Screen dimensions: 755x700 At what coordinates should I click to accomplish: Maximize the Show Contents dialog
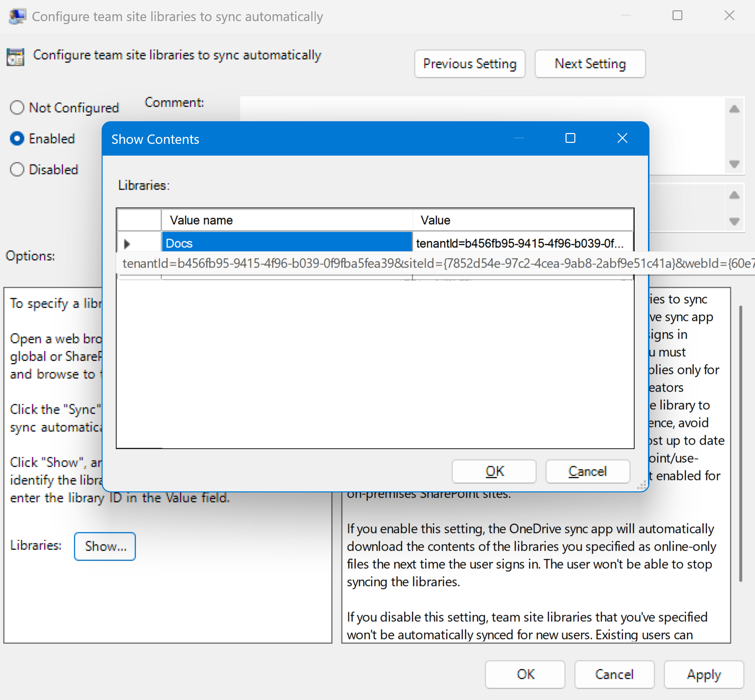[570, 138]
